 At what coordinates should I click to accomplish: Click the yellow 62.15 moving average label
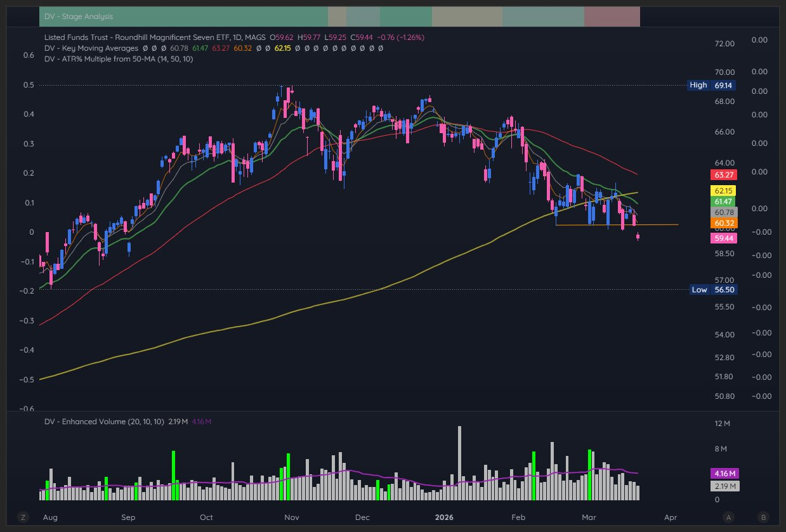[x=724, y=190]
